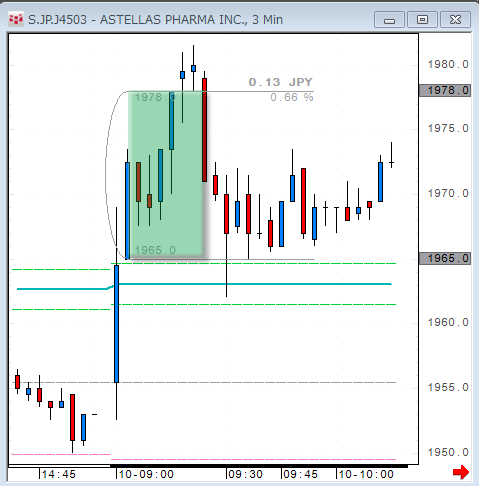Click the 1950.0 price axis label
Image resolution: width=479 pixels, height=486 pixels.
click(448, 452)
